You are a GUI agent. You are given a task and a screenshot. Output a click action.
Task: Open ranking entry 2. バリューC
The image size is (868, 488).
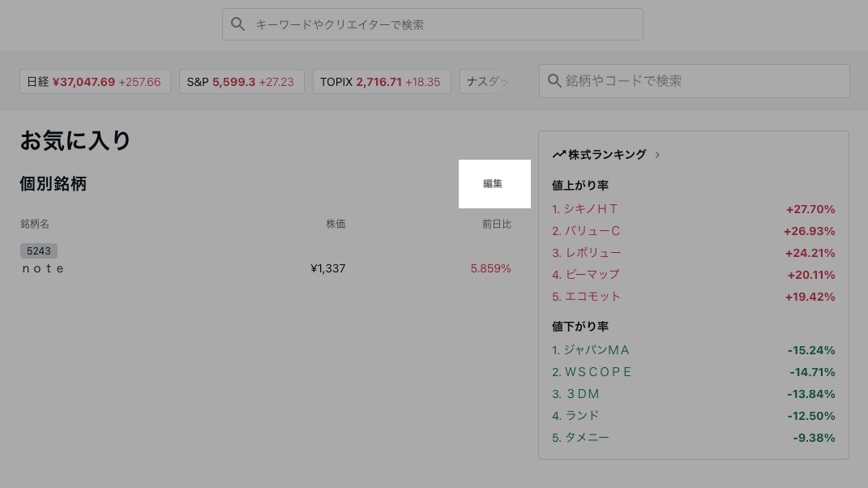(586, 231)
